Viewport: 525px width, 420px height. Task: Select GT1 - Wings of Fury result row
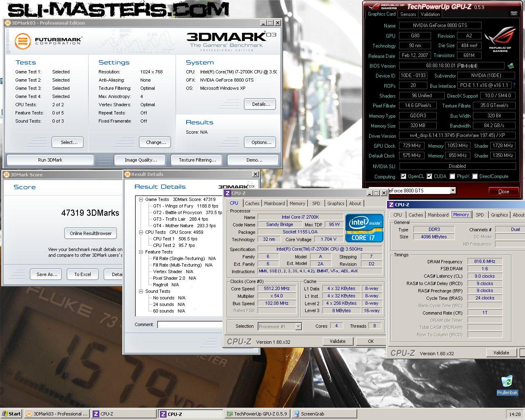pyautogui.click(x=185, y=206)
